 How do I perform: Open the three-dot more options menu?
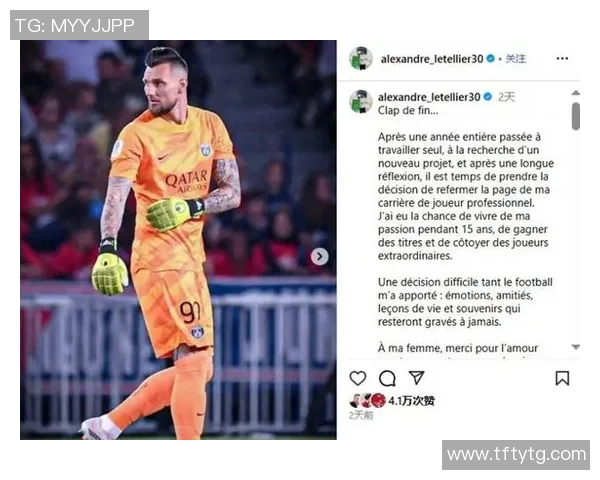coord(562,59)
